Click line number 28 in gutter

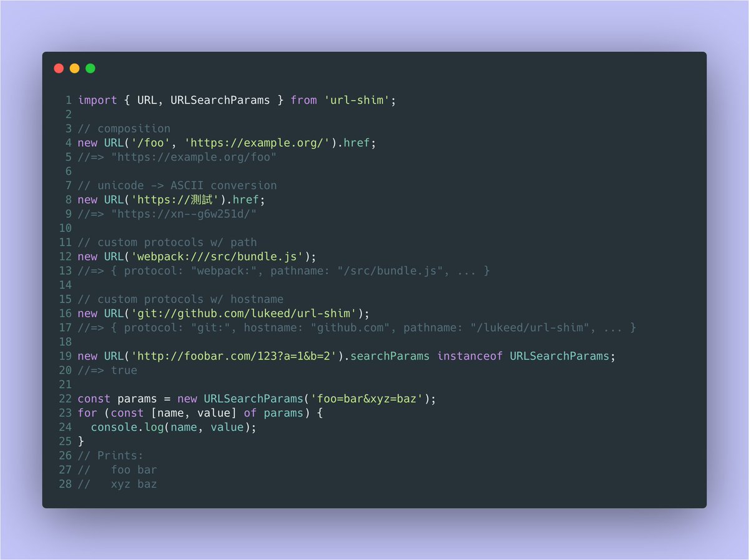pyautogui.click(x=66, y=484)
